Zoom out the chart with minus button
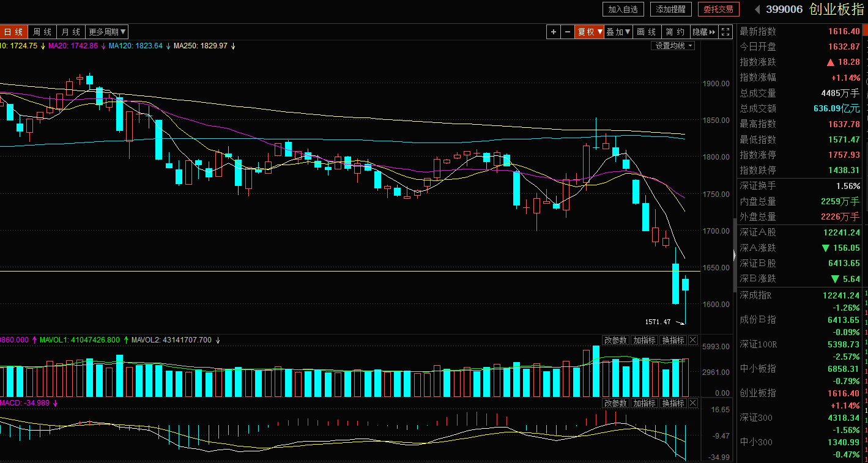The height and width of the screenshot is (463, 868). [568, 32]
